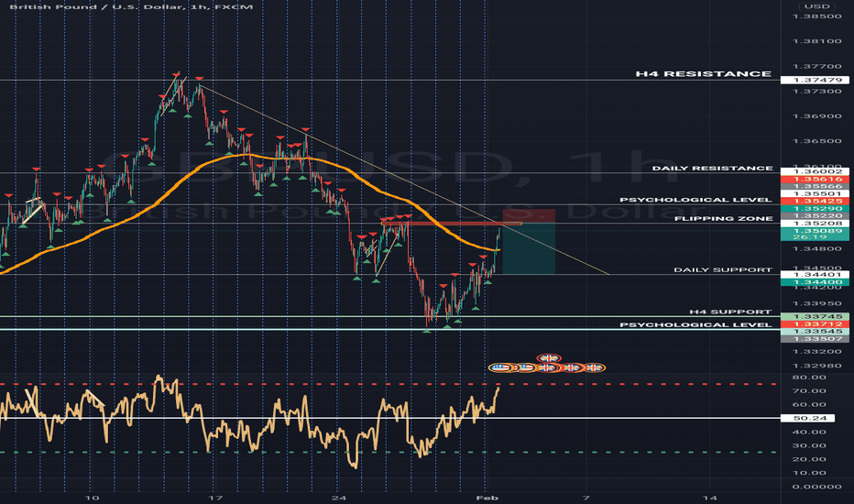The height and width of the screenshot is (504, 854).
Task: Click the pale 1.33545 price label
Action: coord(815,332)
